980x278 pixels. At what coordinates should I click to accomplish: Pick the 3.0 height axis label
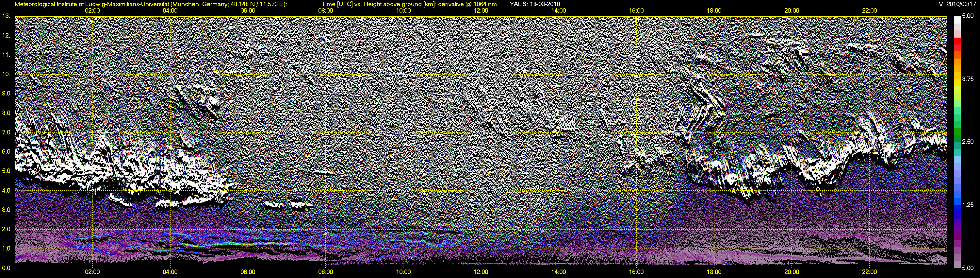click(x=6, y=210)
